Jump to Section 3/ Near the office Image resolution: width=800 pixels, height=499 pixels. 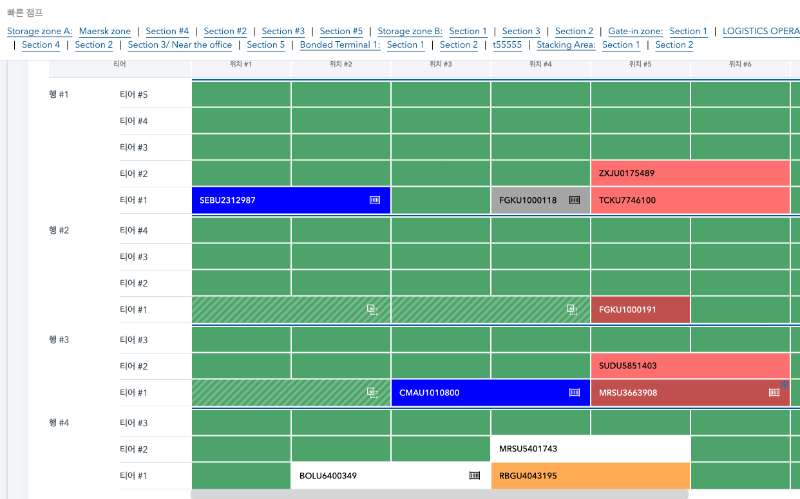tap(180, 45)
